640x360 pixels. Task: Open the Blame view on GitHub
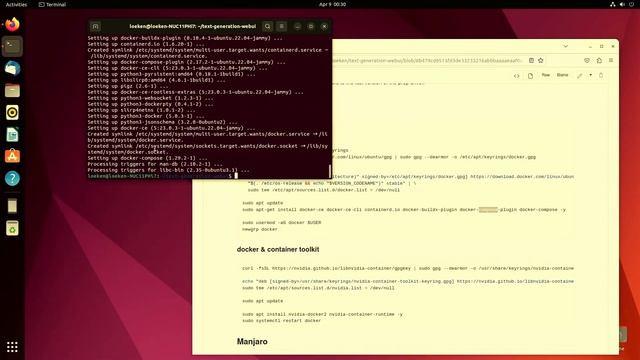[x=562, y=75]
